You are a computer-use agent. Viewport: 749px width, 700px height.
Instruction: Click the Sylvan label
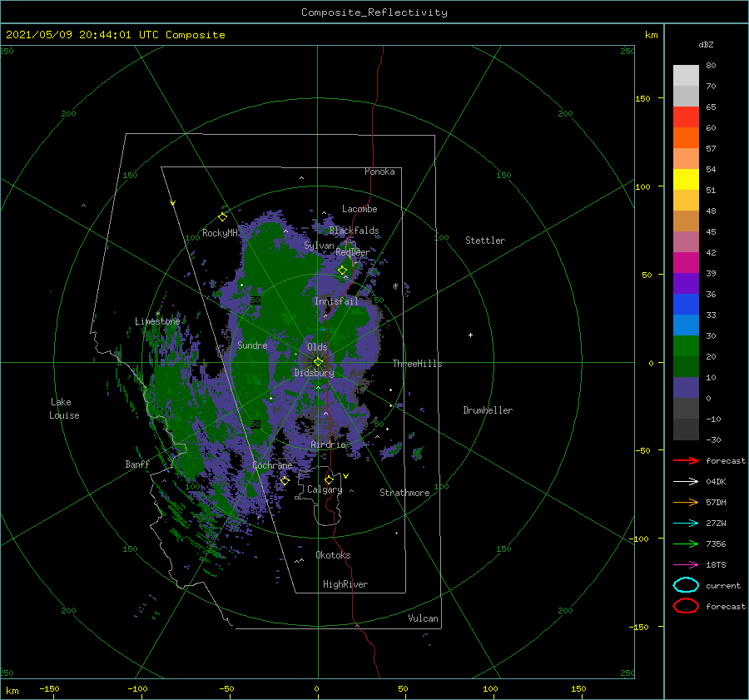[319, 246]
